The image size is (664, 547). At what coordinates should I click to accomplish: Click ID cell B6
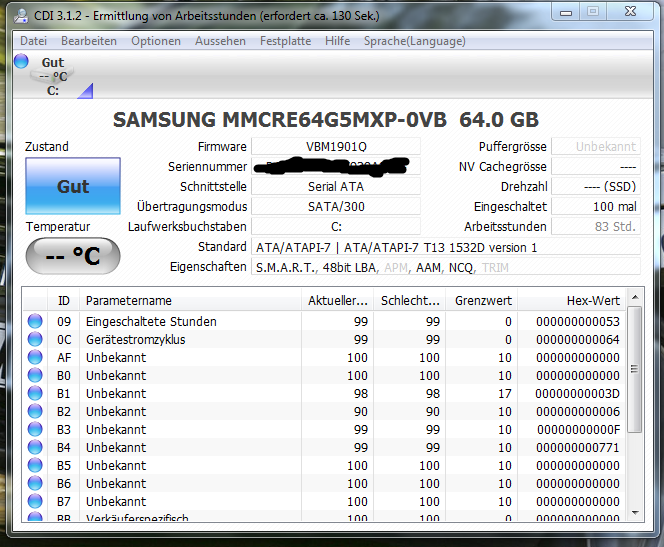click(x=64, y=483)
